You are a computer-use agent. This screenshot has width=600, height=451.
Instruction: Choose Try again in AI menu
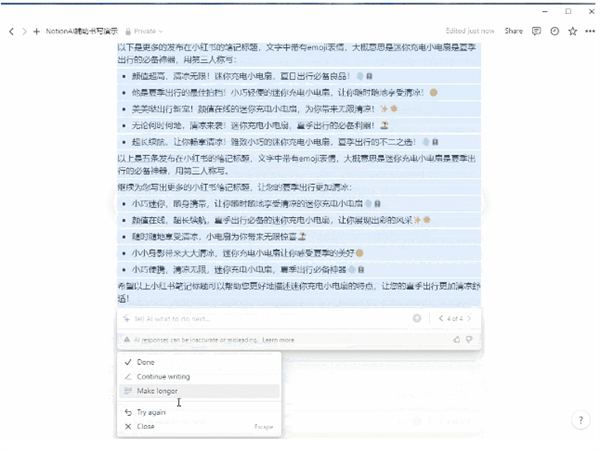(x=153, y=411)
